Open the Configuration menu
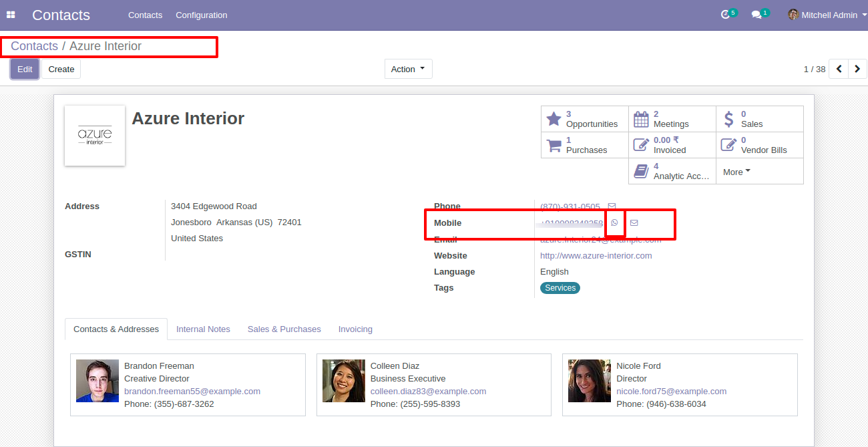The image size is (868, 447). coord(202,15)
